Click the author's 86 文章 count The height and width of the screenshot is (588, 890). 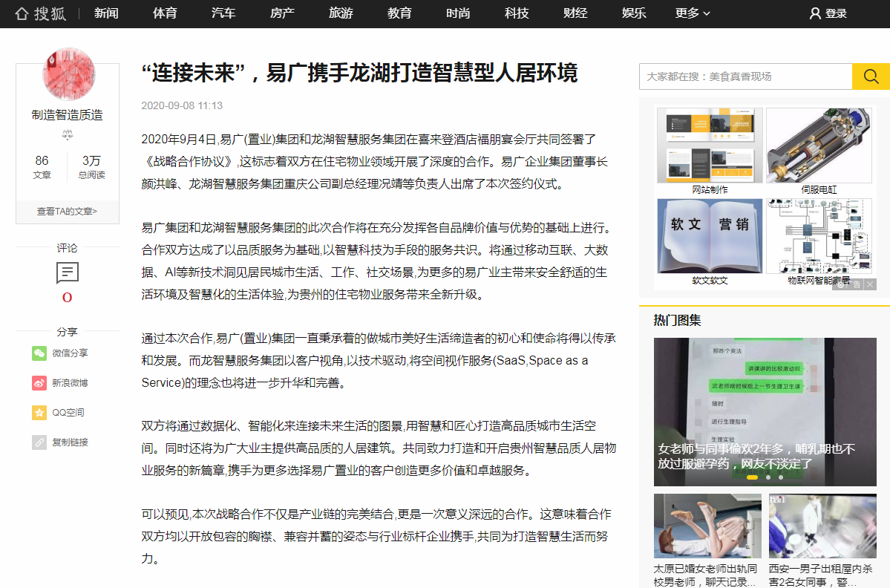click(x=42, y=168)
